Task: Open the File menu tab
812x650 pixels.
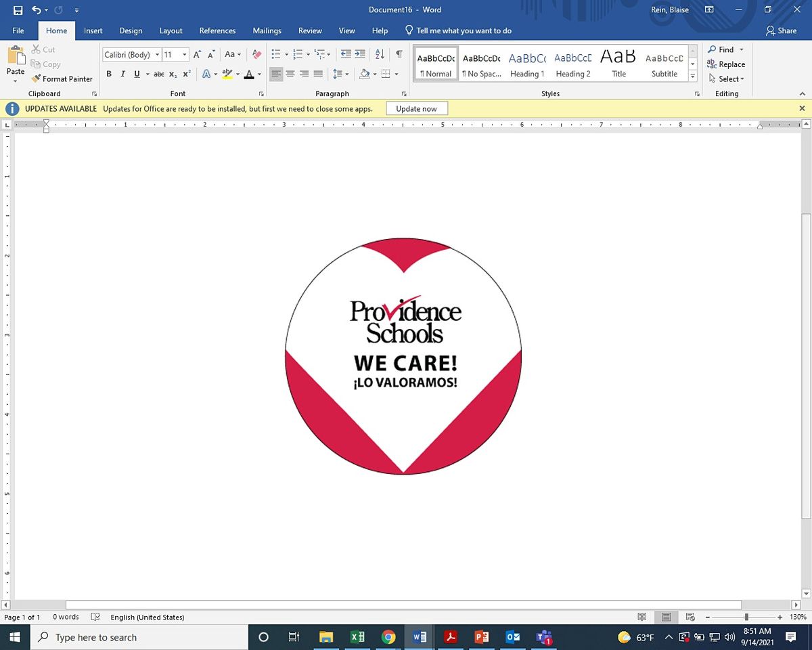Action: click(18, 30)
